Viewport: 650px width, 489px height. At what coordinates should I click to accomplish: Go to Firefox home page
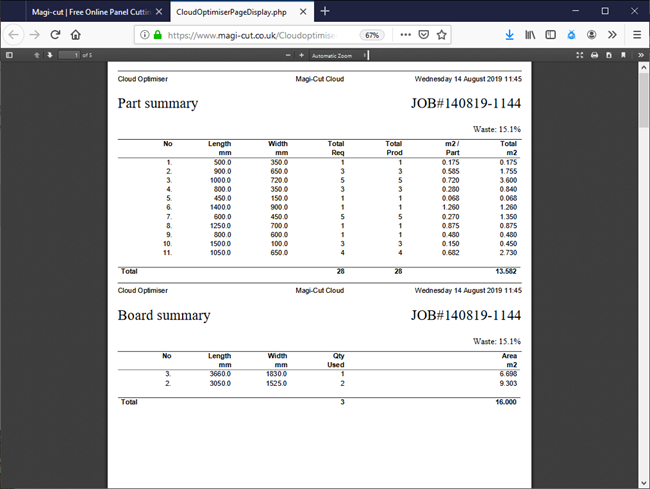tap(76, 34)
